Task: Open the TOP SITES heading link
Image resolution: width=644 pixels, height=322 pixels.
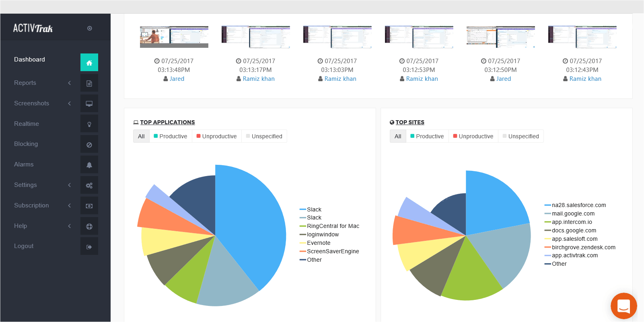Action: click(x=410, y=122)
